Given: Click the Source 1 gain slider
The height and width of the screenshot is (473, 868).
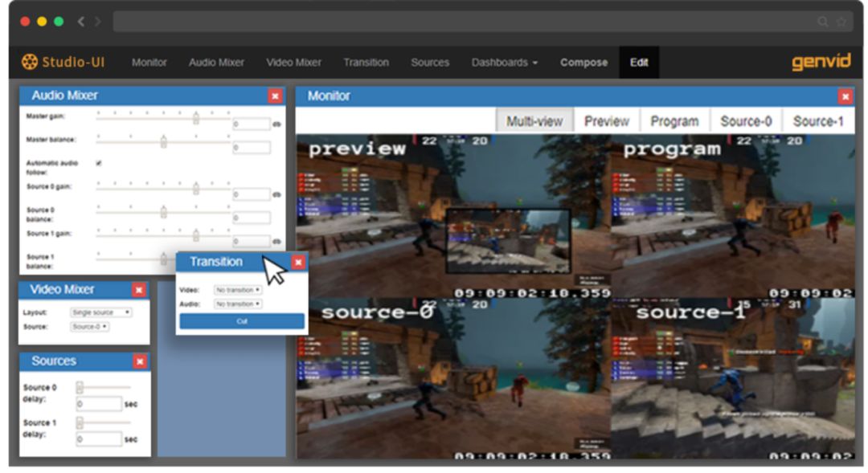Looking at the screenshot, I should tap(163, 234).
